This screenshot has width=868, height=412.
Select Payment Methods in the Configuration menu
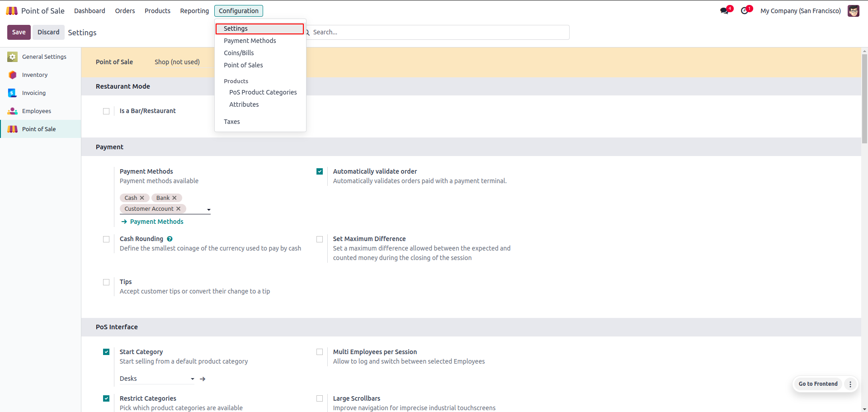point(250,41)
